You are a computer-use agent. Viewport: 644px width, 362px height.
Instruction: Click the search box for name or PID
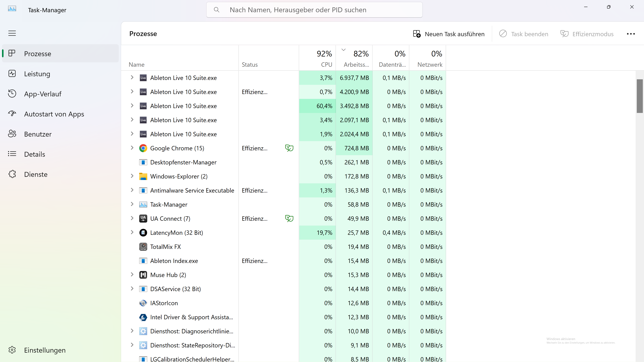pos(314,10)
